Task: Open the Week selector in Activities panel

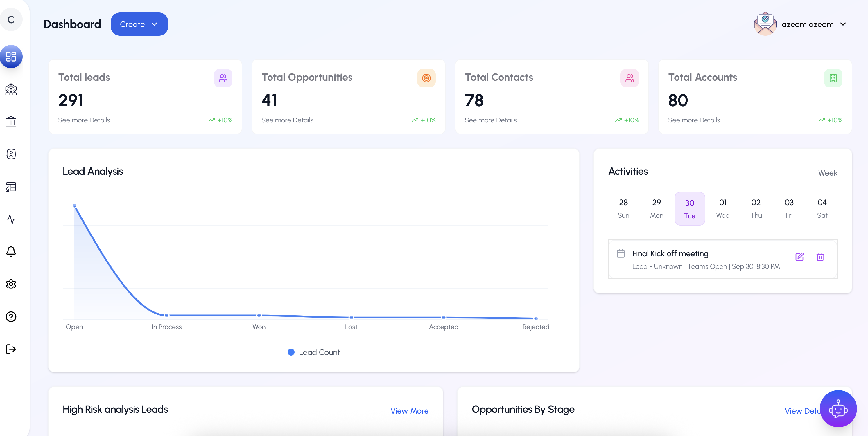Action: (828, 173)
